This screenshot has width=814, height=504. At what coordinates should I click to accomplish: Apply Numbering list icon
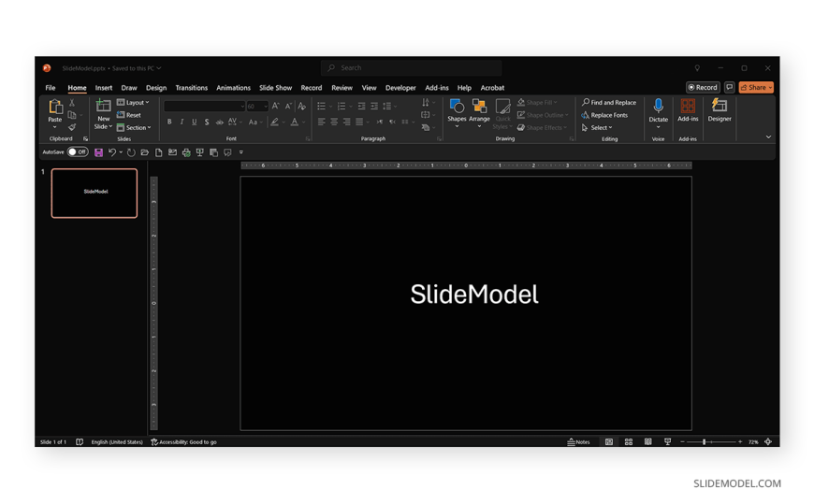pyautogui.click(x=342, y=106)
